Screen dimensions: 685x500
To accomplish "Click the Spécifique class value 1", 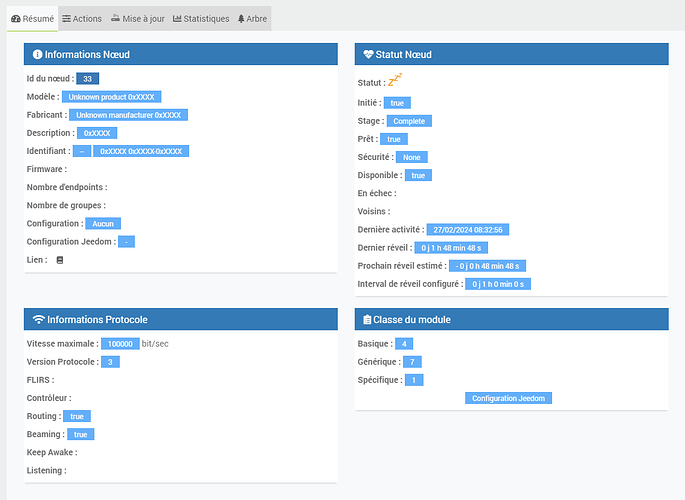I will 414,380.
